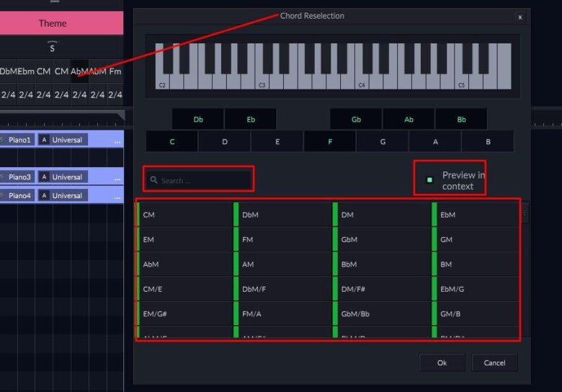Confirm the chord with the Ok button

[x=442, y=362]
